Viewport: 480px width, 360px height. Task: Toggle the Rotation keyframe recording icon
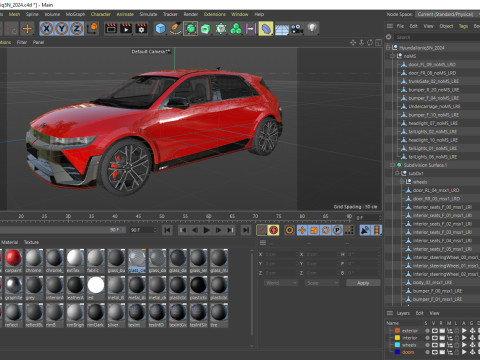pyautogui.click(x=325, y=230)
